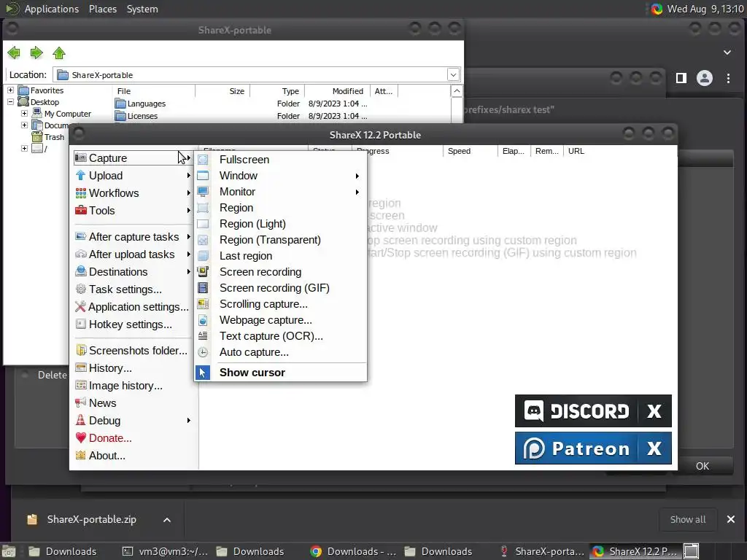747x560 pixels.
Task: Click the Scrolling capture icon
Action: (x=203, y=304)
